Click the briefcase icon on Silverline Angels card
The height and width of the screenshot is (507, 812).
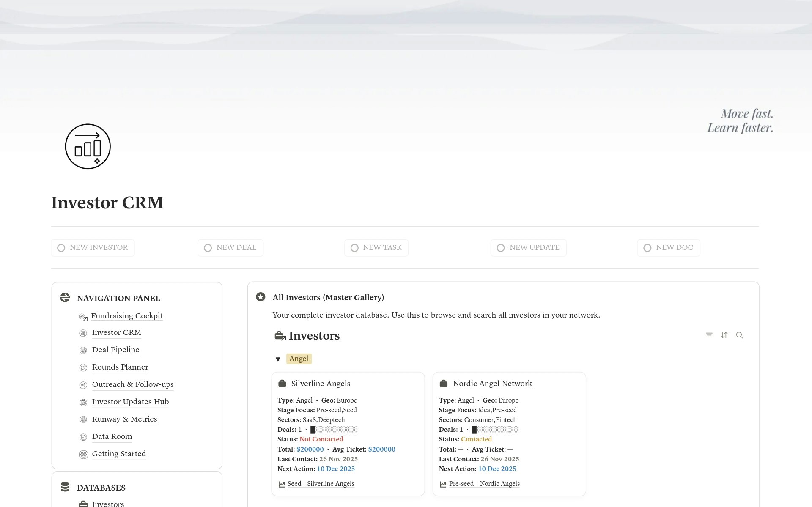(282, 383)
